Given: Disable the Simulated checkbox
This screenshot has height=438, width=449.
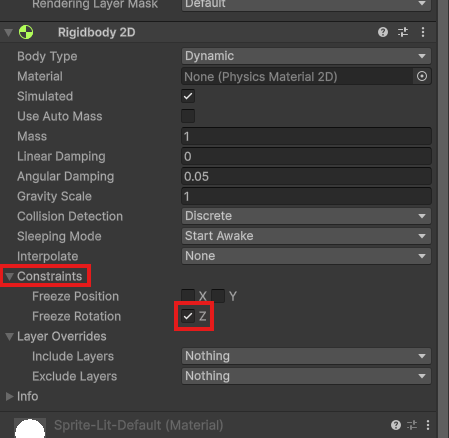Looking at the screenshot, I should (188, 96).
